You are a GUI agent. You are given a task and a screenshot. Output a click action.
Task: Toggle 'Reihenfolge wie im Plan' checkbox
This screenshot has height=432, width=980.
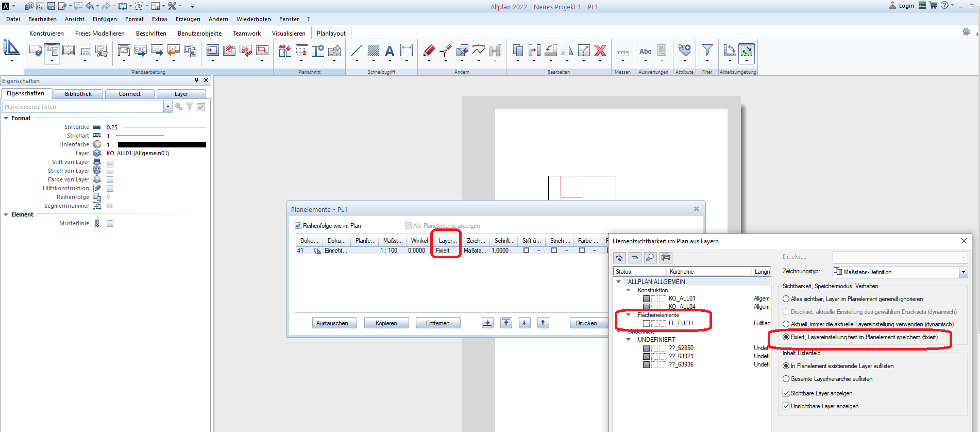point(298,226)
